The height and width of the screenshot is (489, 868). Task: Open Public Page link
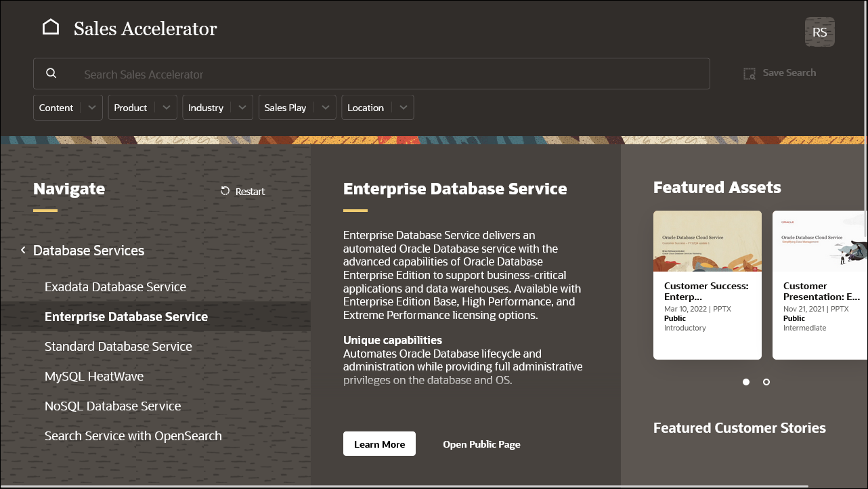[x=481, y=444]
